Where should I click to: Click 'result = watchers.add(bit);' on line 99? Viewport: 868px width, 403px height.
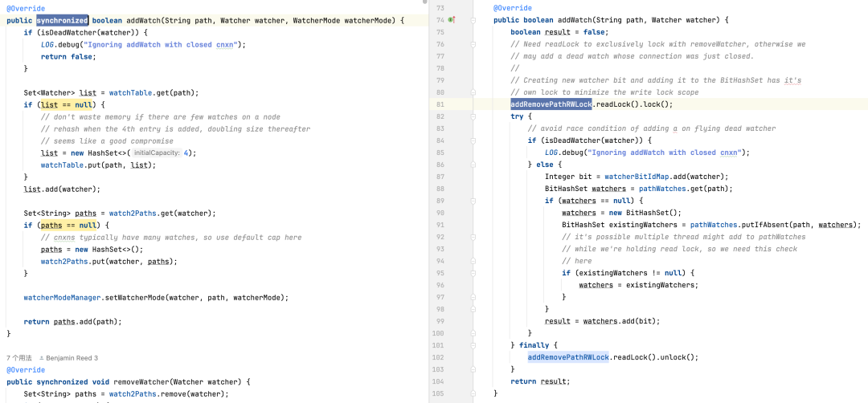coord(603,321)
